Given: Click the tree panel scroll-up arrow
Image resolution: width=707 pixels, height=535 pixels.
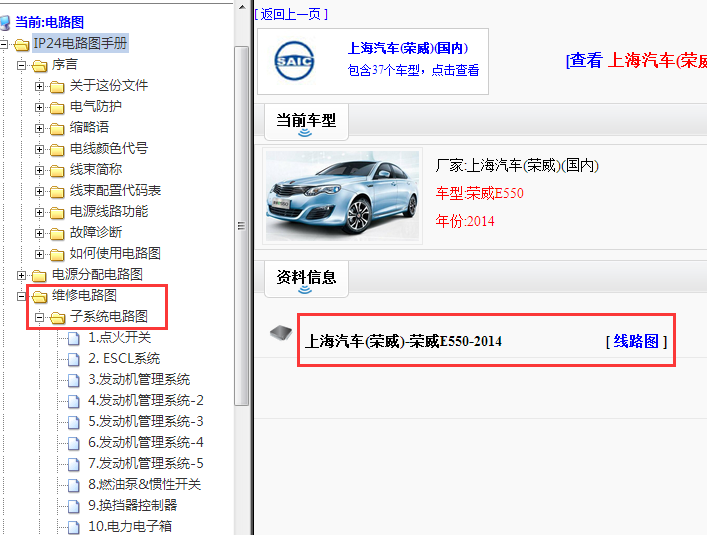Looking at the screenshot, I should 242,7.
